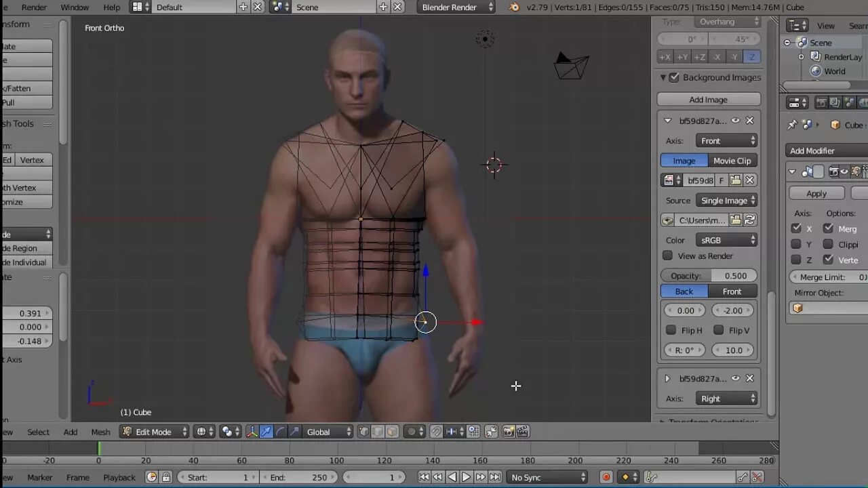Jump to the first frame
868x488 pixels.
click(424, 477)
